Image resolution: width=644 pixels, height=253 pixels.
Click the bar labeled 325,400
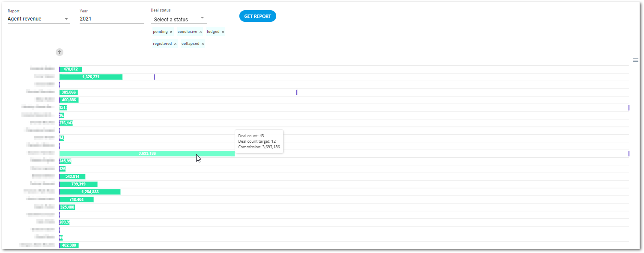pyautogui.click(x=67, y=207)
